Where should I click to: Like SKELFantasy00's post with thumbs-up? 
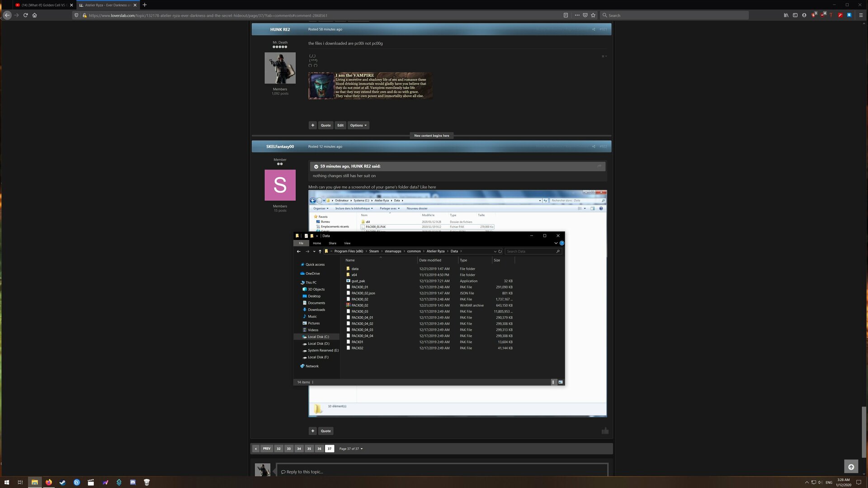click(605, 431)
